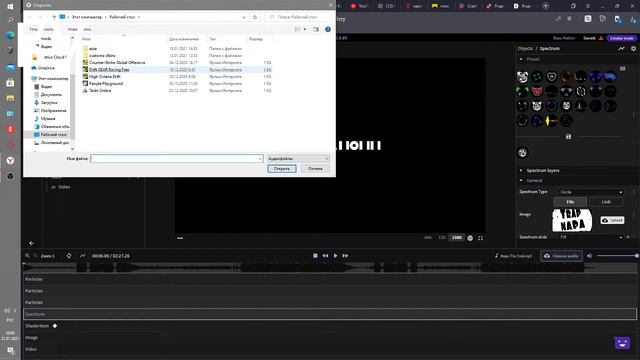Screen dimensions: 640x360
Task: Select the yellow waveform preset thumbnail
Action: pos(552,120)
